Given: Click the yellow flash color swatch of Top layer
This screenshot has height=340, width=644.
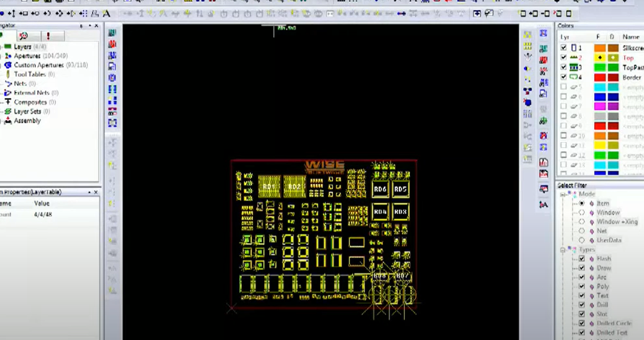Looking at the screenshot, I should pos(599,58).
